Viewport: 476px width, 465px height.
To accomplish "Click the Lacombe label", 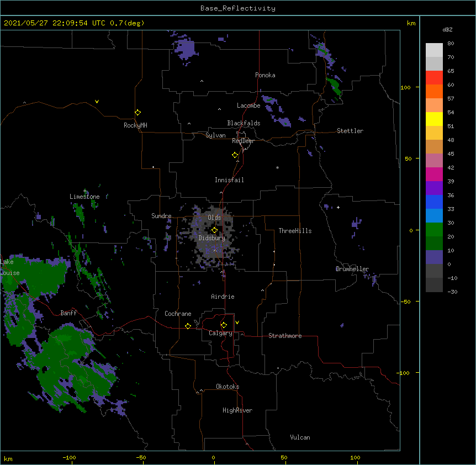I will pos(248,105).
